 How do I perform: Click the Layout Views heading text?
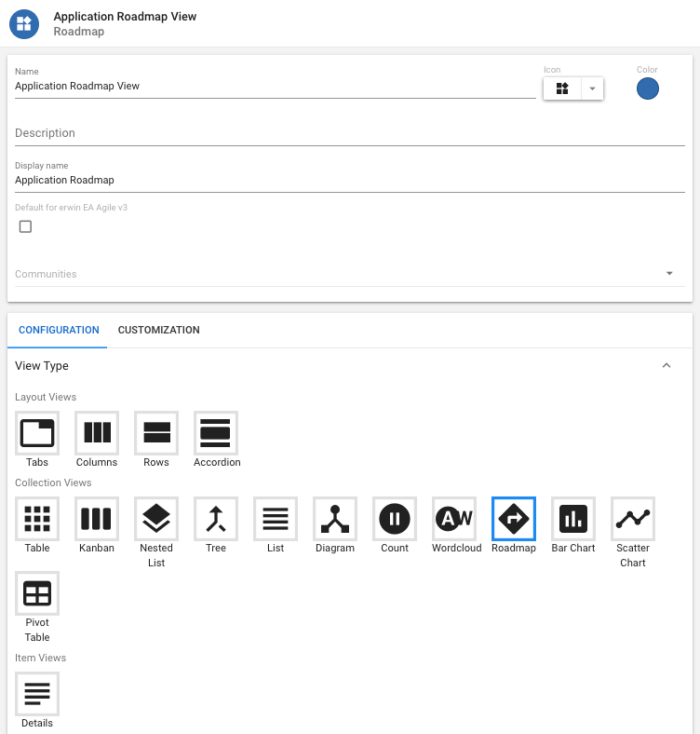coord(46,397)
